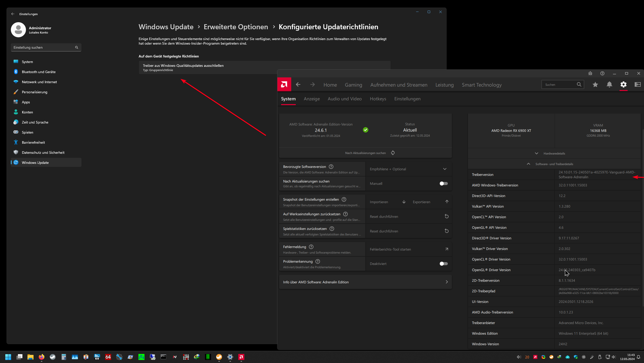Click the settings gear in AMD Software
Viewport: 644px width, 363px height.
[623, 84]
